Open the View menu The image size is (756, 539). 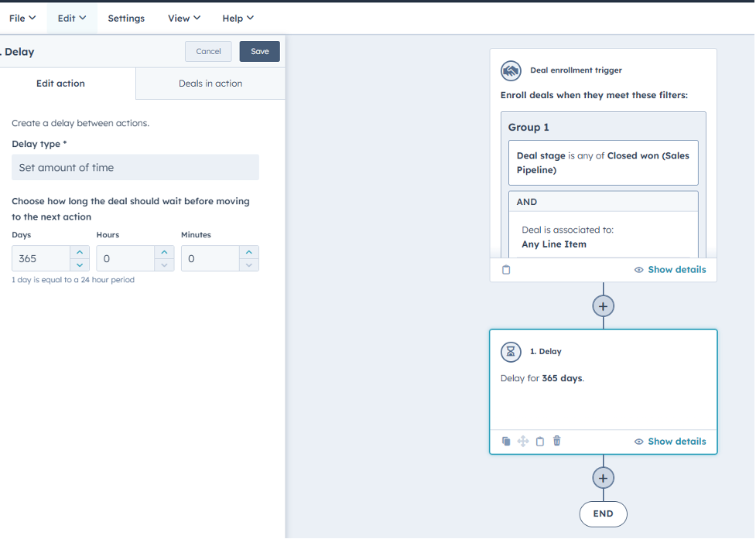[x=183, y=18]
